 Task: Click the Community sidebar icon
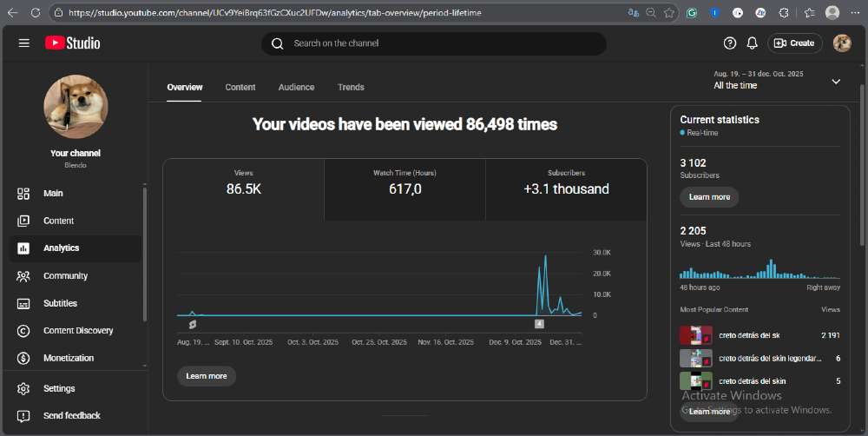[x=23, y=276]
